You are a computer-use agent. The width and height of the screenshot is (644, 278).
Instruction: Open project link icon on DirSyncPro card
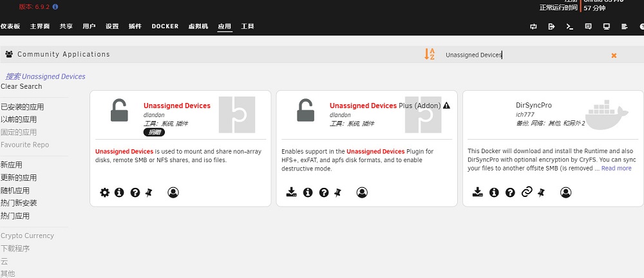click(527, 192)
